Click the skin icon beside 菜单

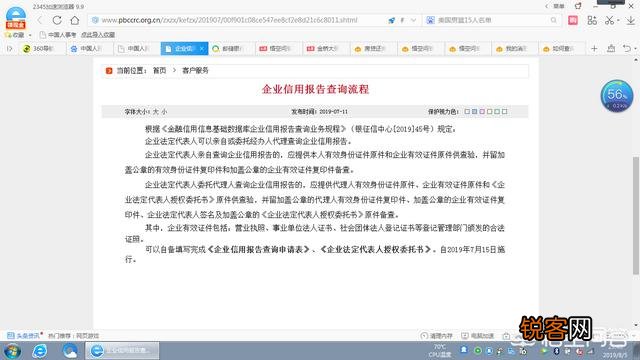(x=578, y=6)
